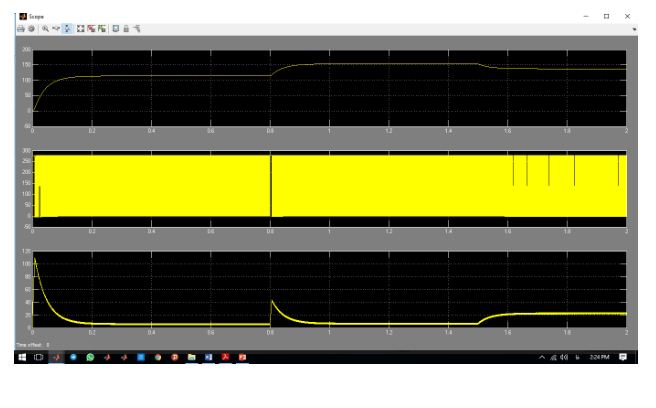Toggle the highlighted Zoom Y-axis tool
Viewport: 656px width, 408px height.
(x=67, y=29)
